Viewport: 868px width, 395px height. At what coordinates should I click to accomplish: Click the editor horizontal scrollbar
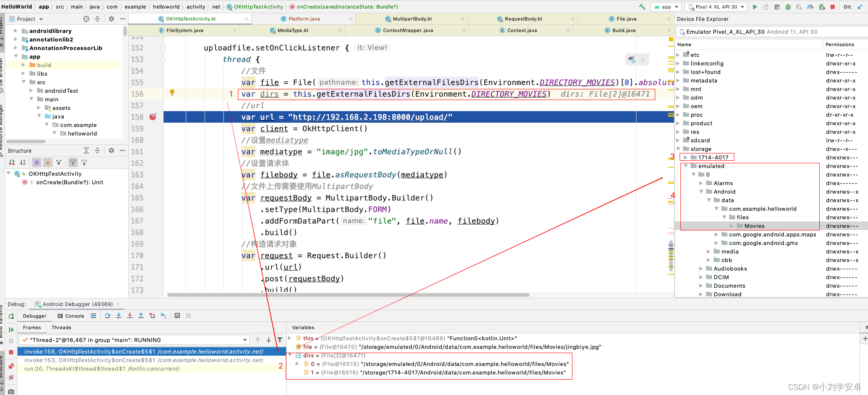[x=348, y=295]
